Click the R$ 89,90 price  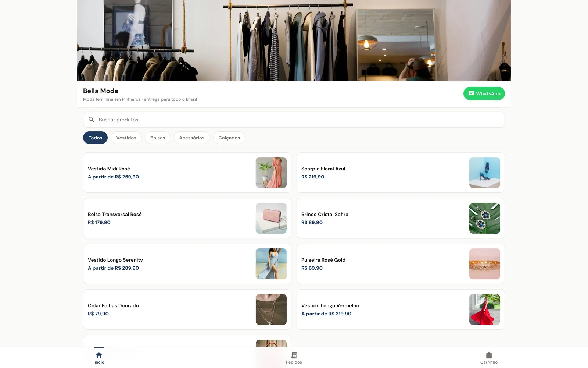click(312, 222)
